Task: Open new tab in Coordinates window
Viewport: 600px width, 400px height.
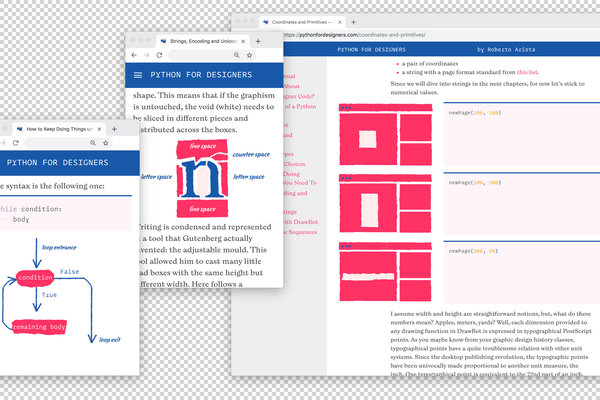Action: click(x=354, y=22)
